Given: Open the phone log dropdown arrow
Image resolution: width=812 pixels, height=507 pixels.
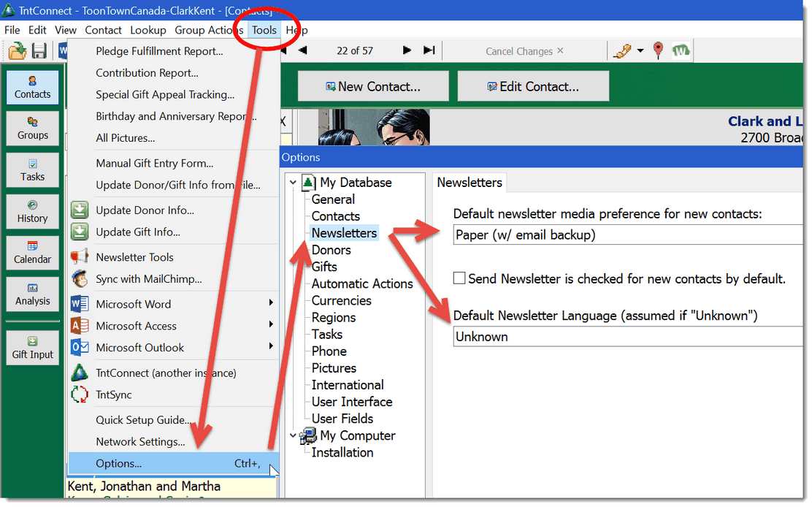Looking at the screenshot, I should pos(640,50).
